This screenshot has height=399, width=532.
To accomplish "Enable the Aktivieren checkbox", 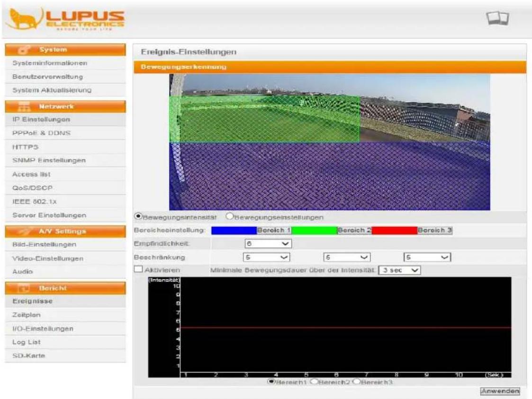I will pos(138,269).
